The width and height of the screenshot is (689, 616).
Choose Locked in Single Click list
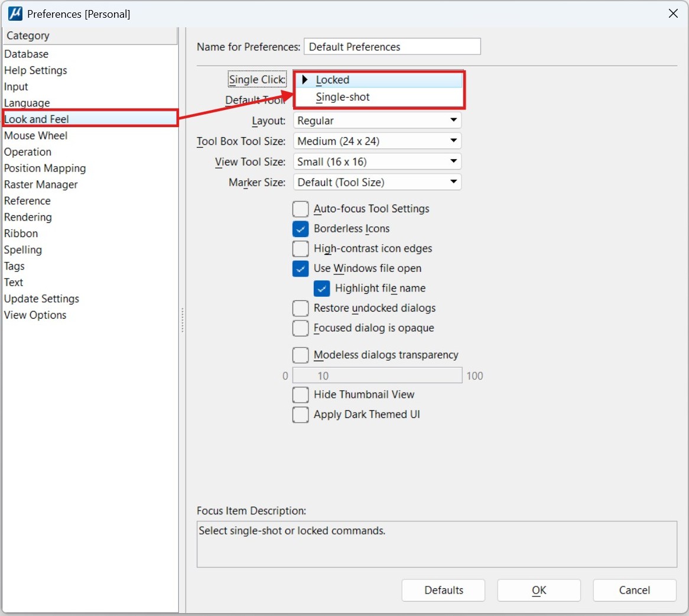tap(379, 80)
